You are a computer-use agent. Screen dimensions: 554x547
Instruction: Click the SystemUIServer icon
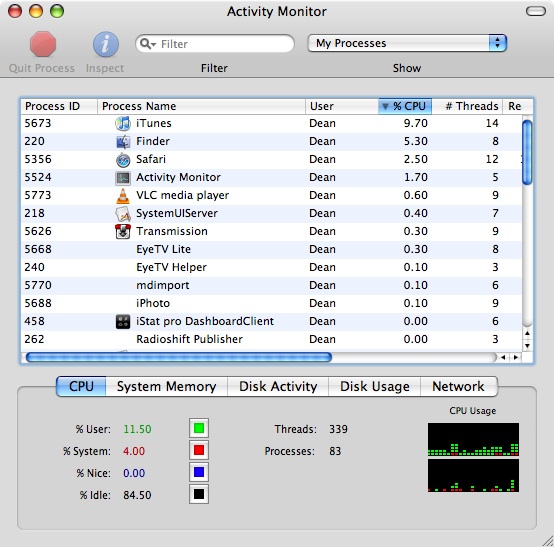[123, 214]
